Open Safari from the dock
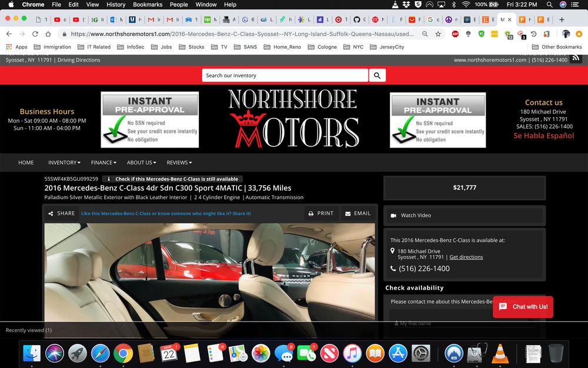Image resolution: width=588 pixels, height=368 pixels. click(x=100, y=353)
